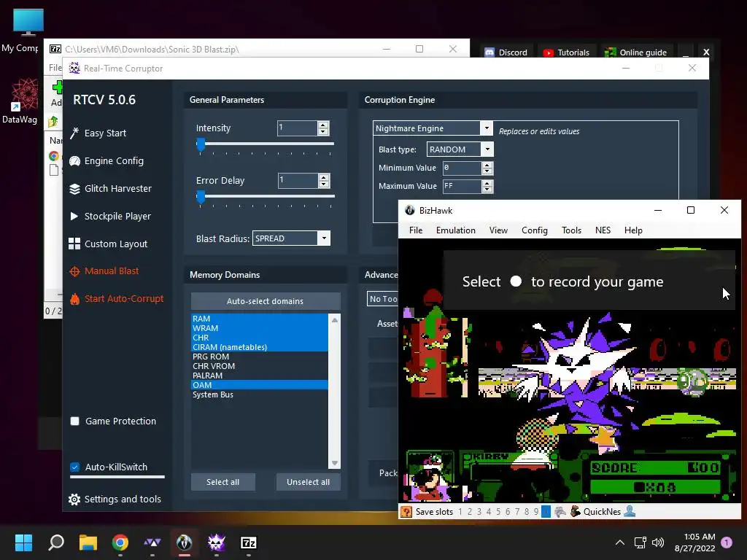747x560 pixels.
Task: Open network icon in system tray
Action: [x=640, y=542]
